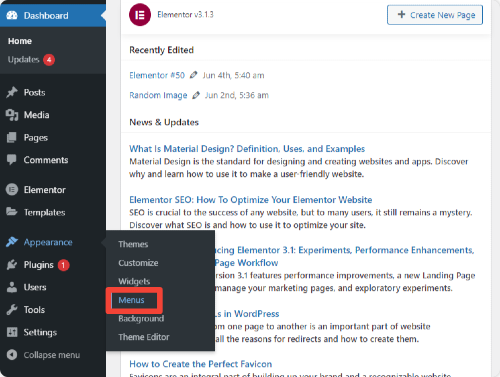Image resolution: width=500 pixels, height=377 pixels.
Task: Open Theme Editor from Appearance submenu
Action: (144, 337)
